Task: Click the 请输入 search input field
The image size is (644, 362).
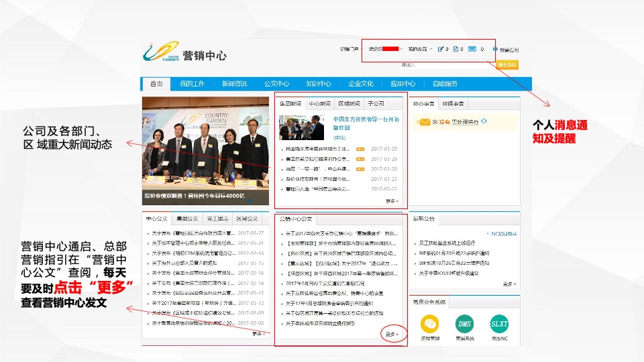Action: pos(447,65)
